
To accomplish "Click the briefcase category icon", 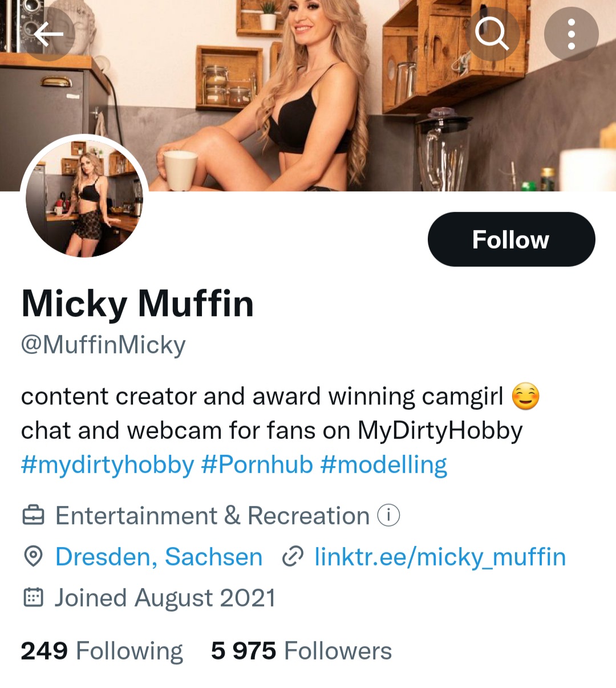I will tap(33, 515).
